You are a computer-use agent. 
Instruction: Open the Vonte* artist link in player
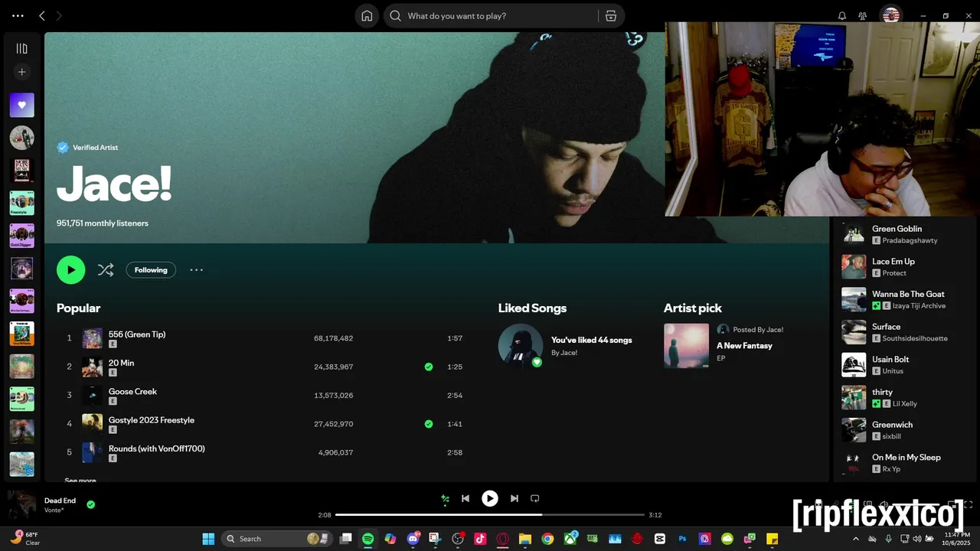54,510
